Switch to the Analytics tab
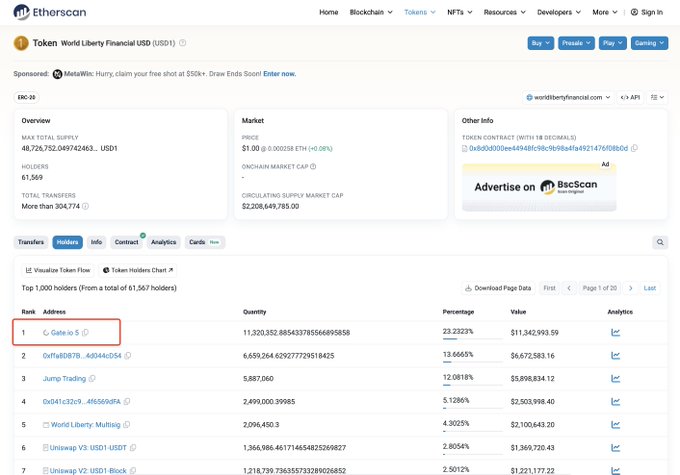Screen dimensions: 680x475 163,242
